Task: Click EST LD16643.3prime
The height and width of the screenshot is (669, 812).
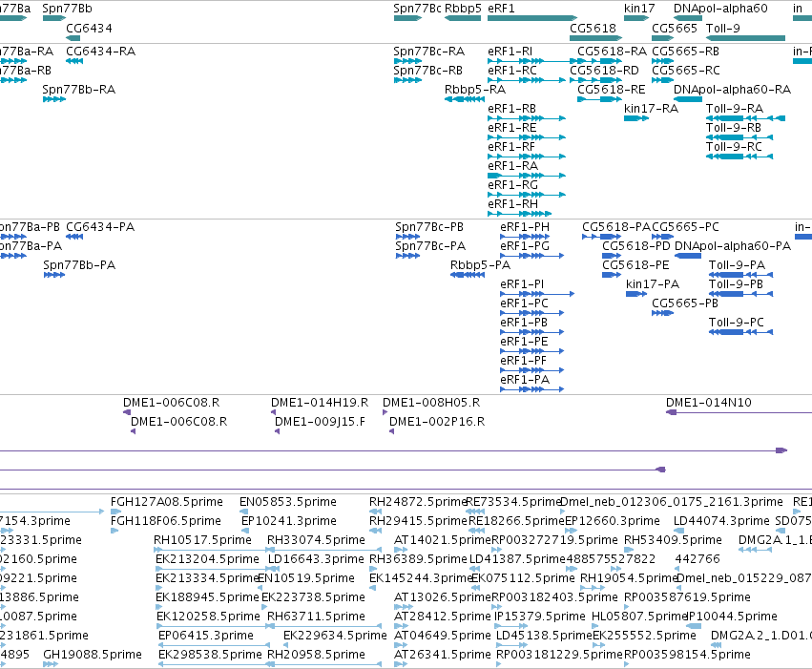Action: (316, 560)
